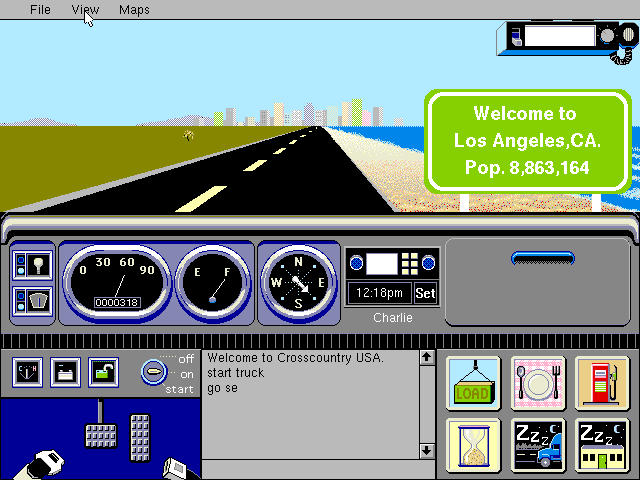Click the gas pedal
The width and height of the screenshot is (640, 480).
140,438
